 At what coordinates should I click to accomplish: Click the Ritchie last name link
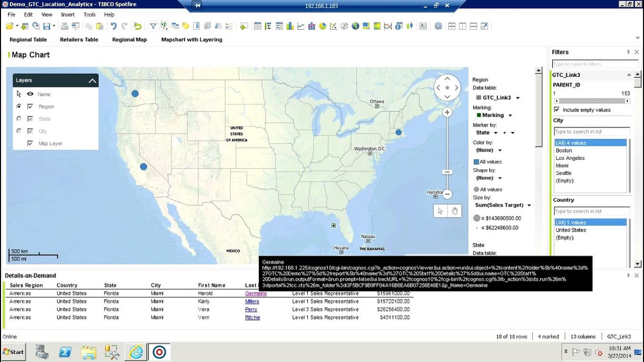coord(253,318)
